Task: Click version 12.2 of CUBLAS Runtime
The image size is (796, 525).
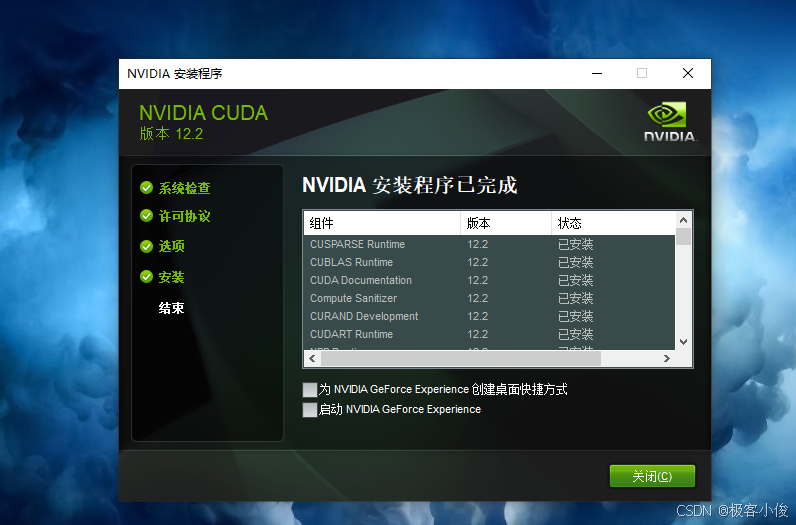Action: coord(478,262)
